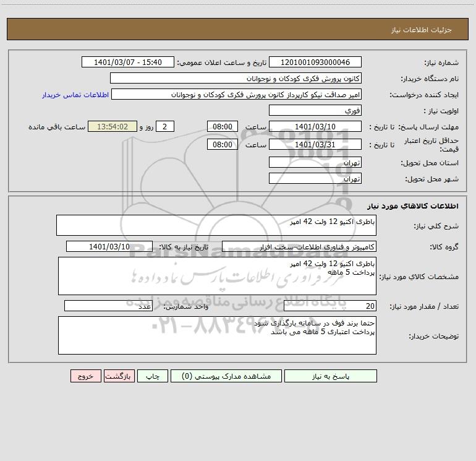The width and height of the screenshot is (476, 461).
Task: Click the announcement date field 1401/03/07 - 15:40
Action: point(128,62)
